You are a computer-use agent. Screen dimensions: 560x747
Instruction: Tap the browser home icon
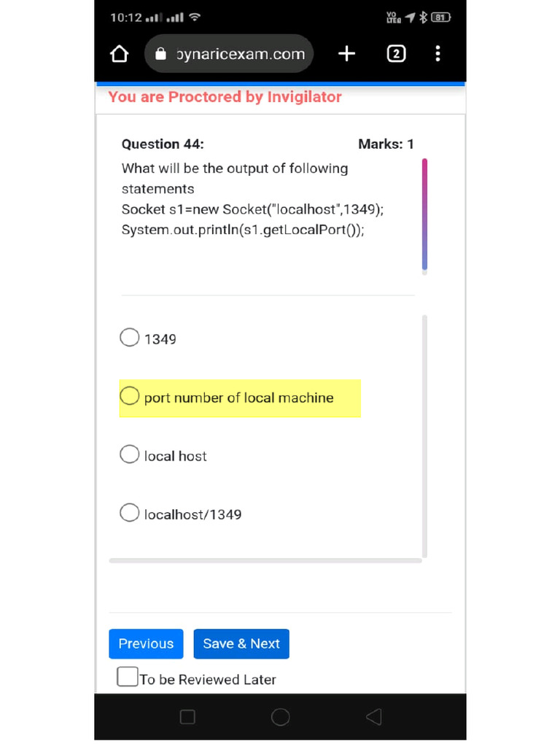(x=119, y=54)
